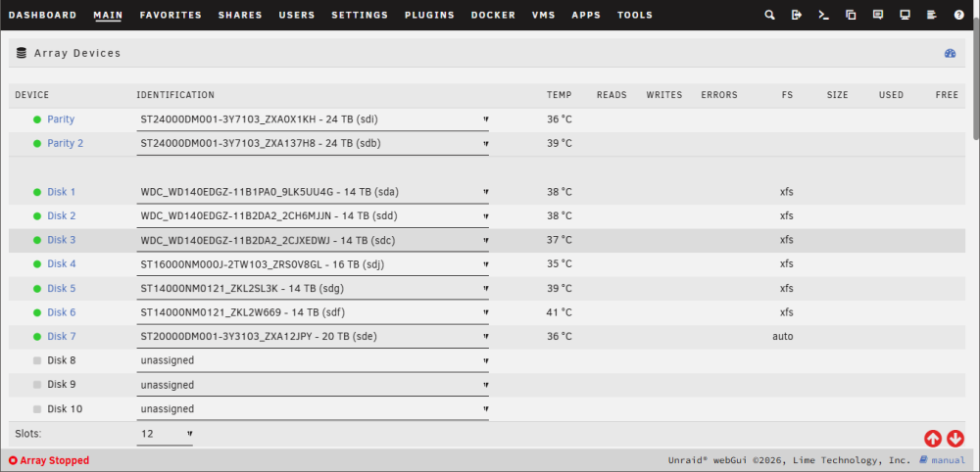This screenshot has height=472, width=980.
Task: Click the green status dot for Disk 6
Action: (x=37, y=312)
